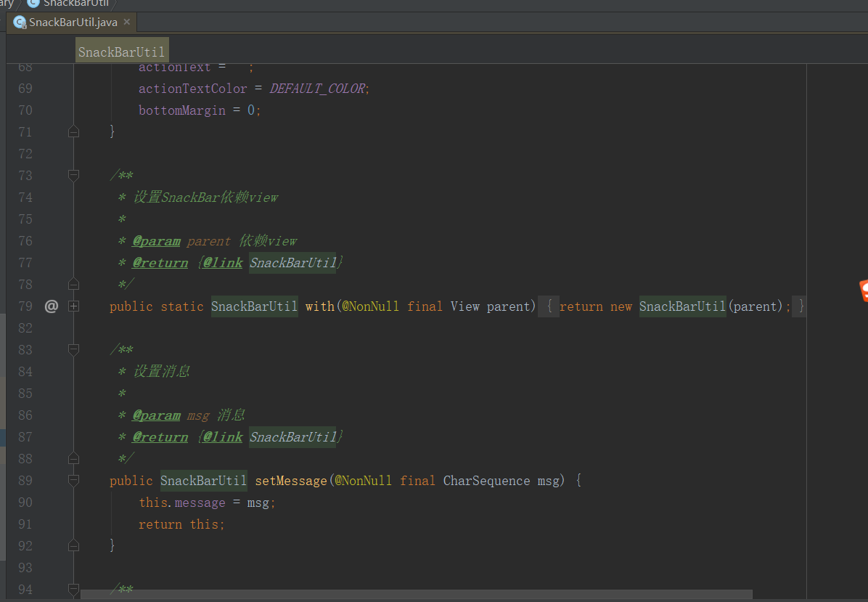Click the Java class icon on the SnackBarUtil.java tab

point(20,22)
